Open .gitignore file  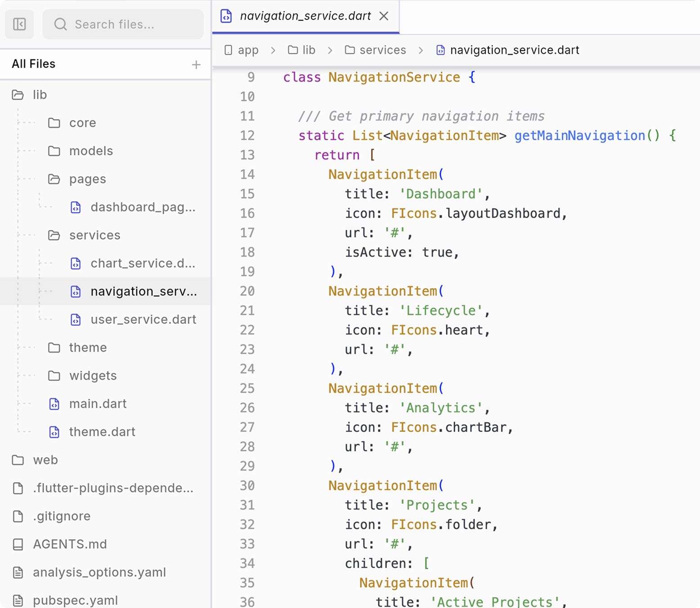click(105, 516)
